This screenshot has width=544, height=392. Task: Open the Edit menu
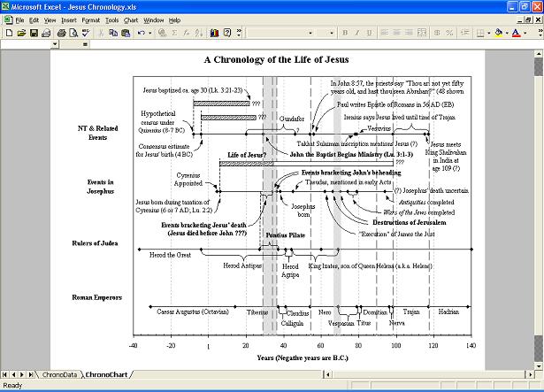point(34,20)
